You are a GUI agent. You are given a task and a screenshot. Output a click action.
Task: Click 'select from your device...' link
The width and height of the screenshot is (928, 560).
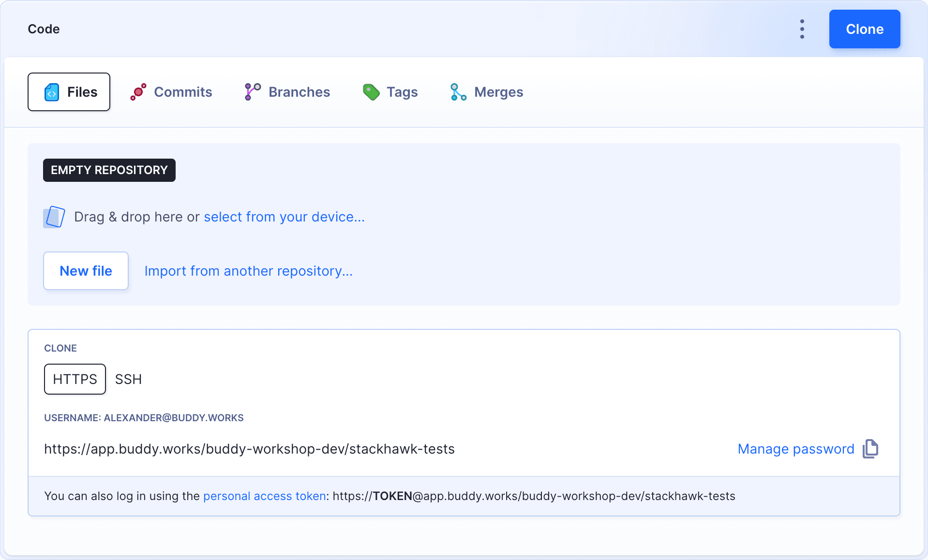(x=284, y=217)
